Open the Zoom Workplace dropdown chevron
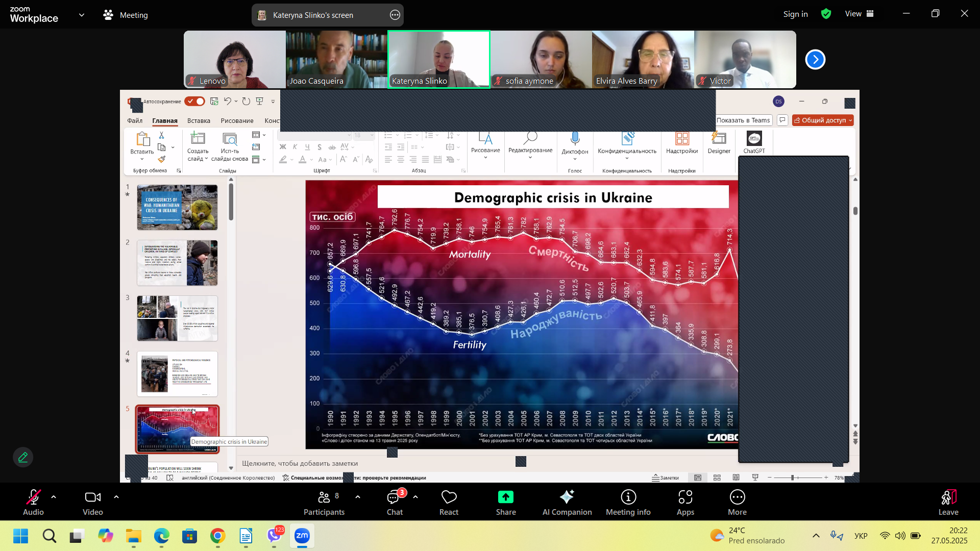The width and height of the screenshot is (980, 551). pos(82,15)
